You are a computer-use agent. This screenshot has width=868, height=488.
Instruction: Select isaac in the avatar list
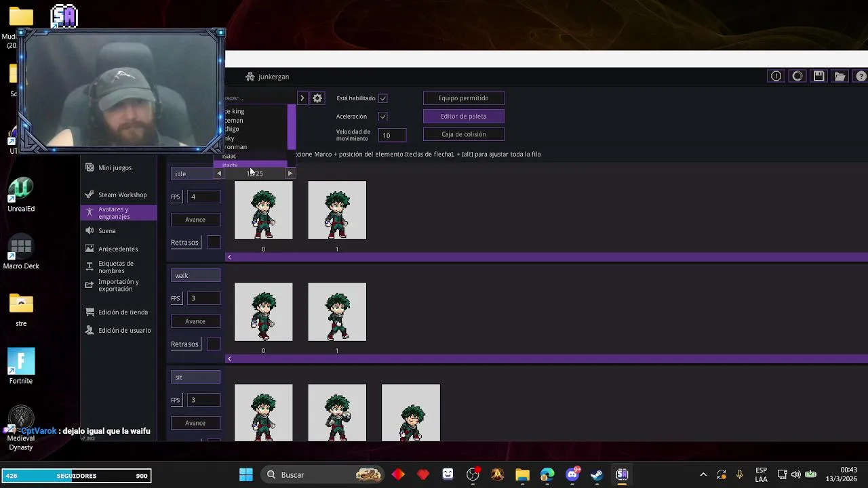(x=229, y=156)
